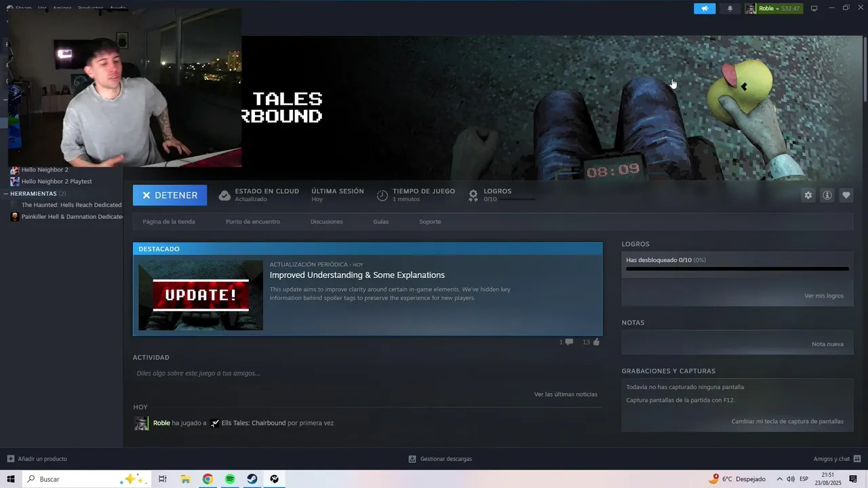Open Amigos y chat
Screen dimensions: 868x488
pyautogui.click(x=831, y=459)
